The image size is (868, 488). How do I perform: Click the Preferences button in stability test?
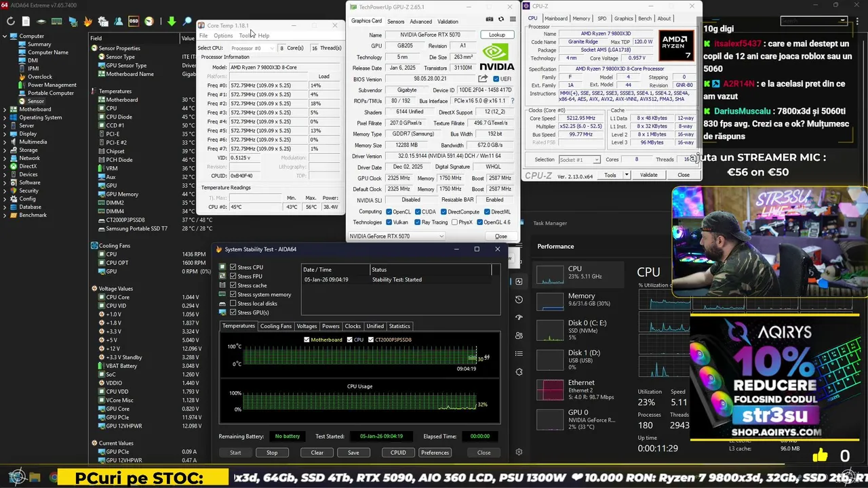(435, 452)
